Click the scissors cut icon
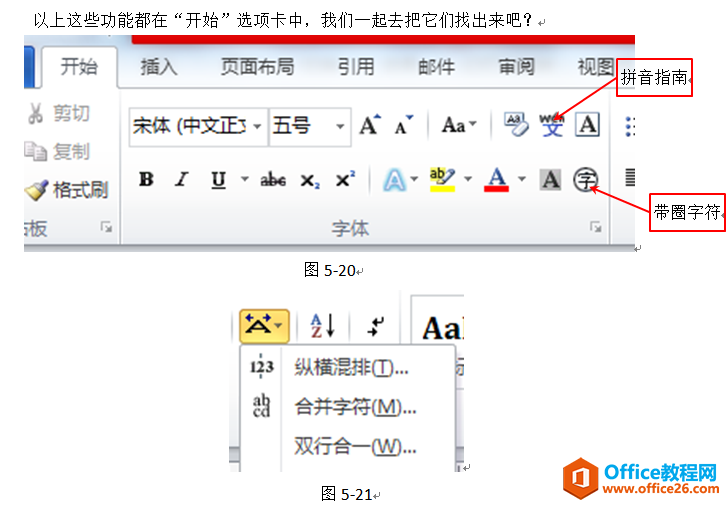This screenshot has height=506, width=726. coord(35,113)
